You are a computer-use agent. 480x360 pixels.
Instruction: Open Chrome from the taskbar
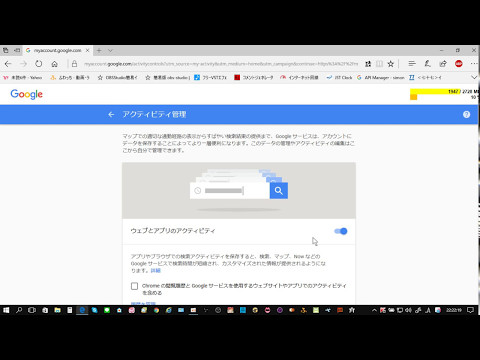(156, 310)
